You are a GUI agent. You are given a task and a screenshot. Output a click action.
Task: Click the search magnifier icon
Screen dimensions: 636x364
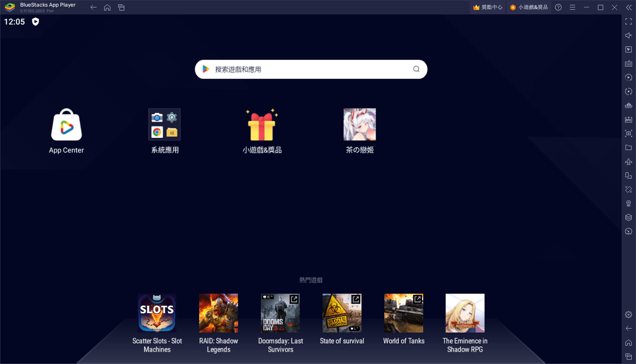[x=416, y=69]
